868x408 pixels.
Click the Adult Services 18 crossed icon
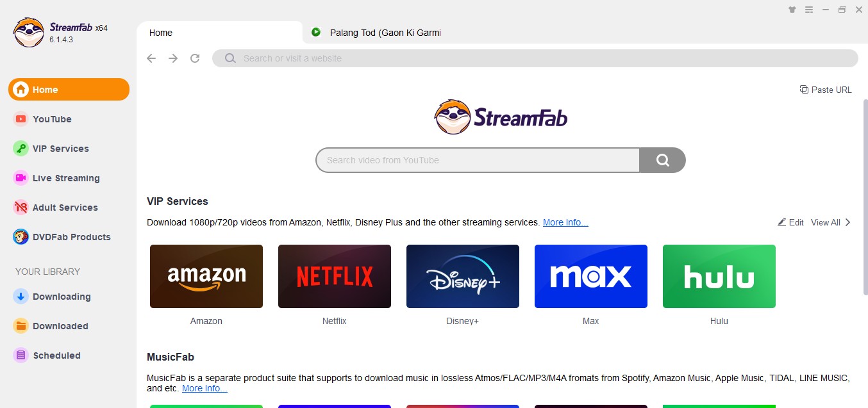coord(21,208)
